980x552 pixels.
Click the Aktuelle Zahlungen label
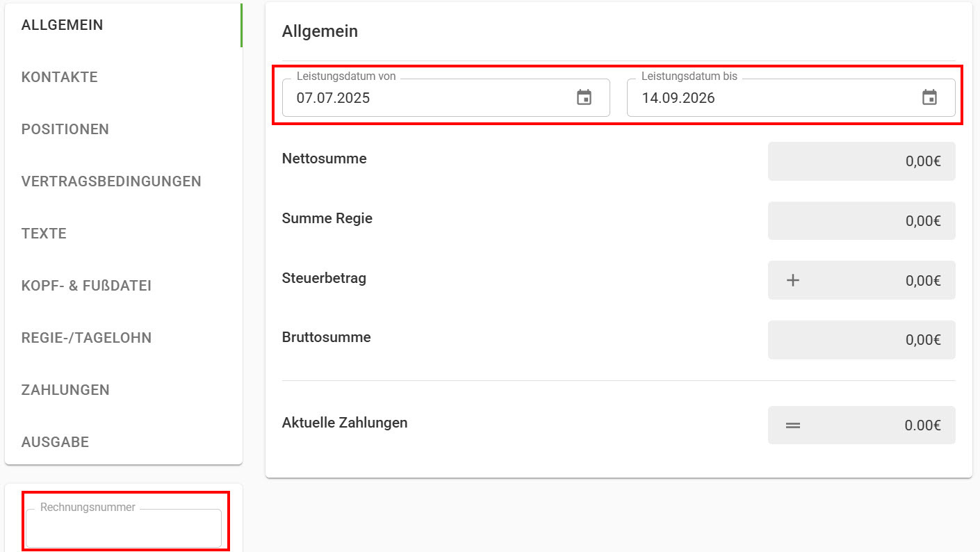click(345, 423)
